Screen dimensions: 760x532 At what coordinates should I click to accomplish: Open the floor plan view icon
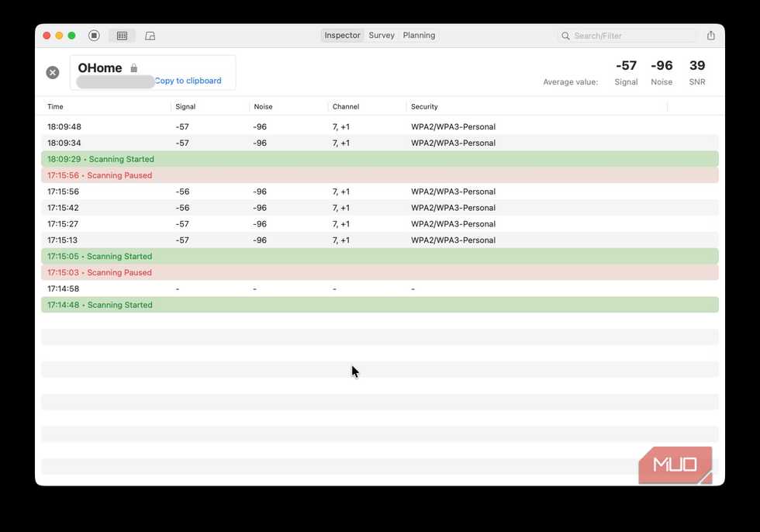coord(150,36)
